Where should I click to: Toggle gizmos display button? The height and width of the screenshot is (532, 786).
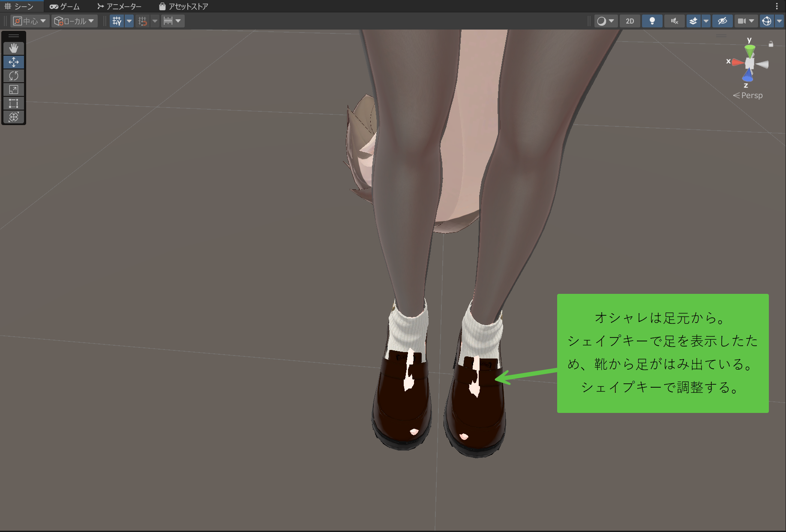[x=767, y=21]
